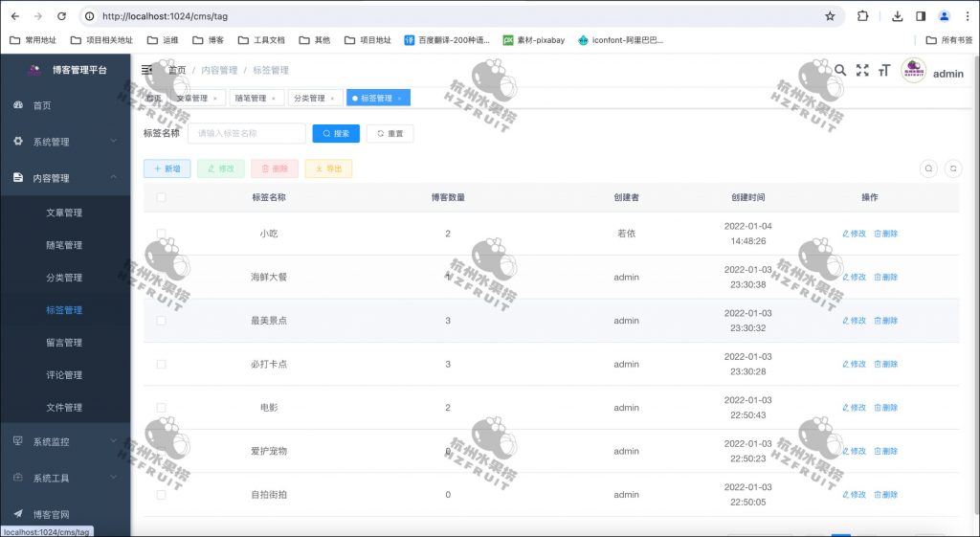Viewport: 980px width, 537px height.
Task: Close the 文章管理 tab
Action: [215, 99]
